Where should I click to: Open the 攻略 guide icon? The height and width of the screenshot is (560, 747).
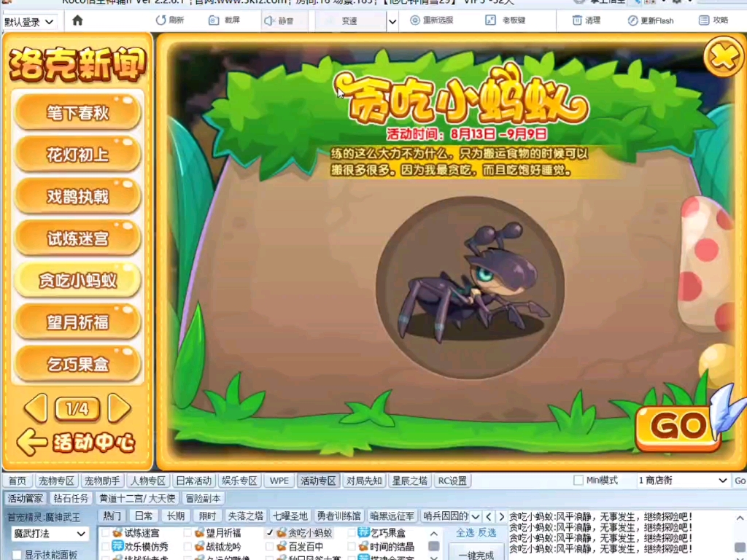pyautogui.click(x=704, y=20)
